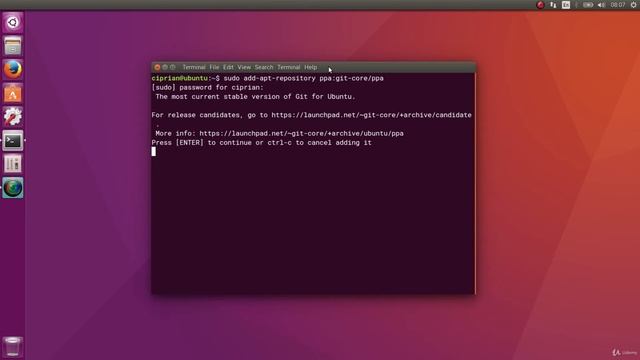Open the Trash at the launcher bottom

click(13, 347)
